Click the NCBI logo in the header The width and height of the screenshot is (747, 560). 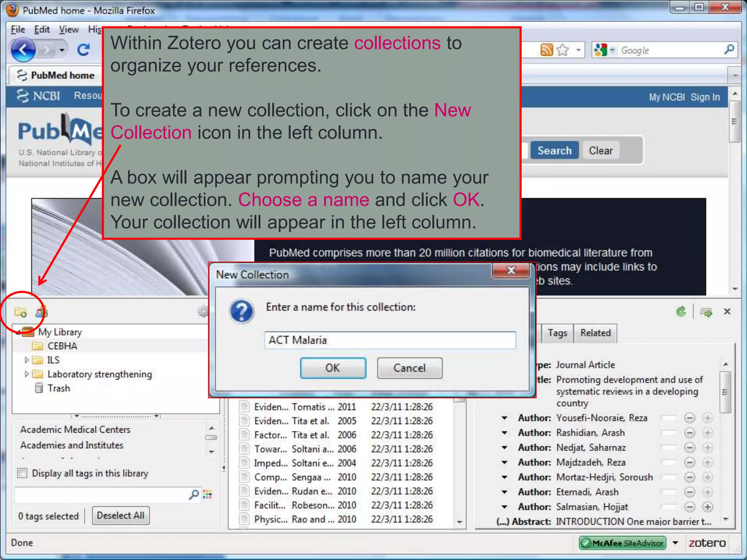[38, 96]
